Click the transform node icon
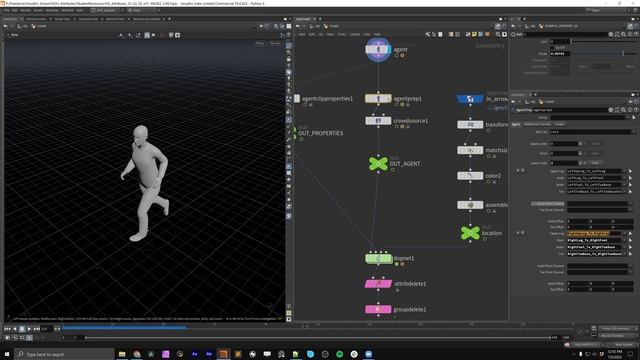This screenshot has height=360, width=640. (470, 124)
